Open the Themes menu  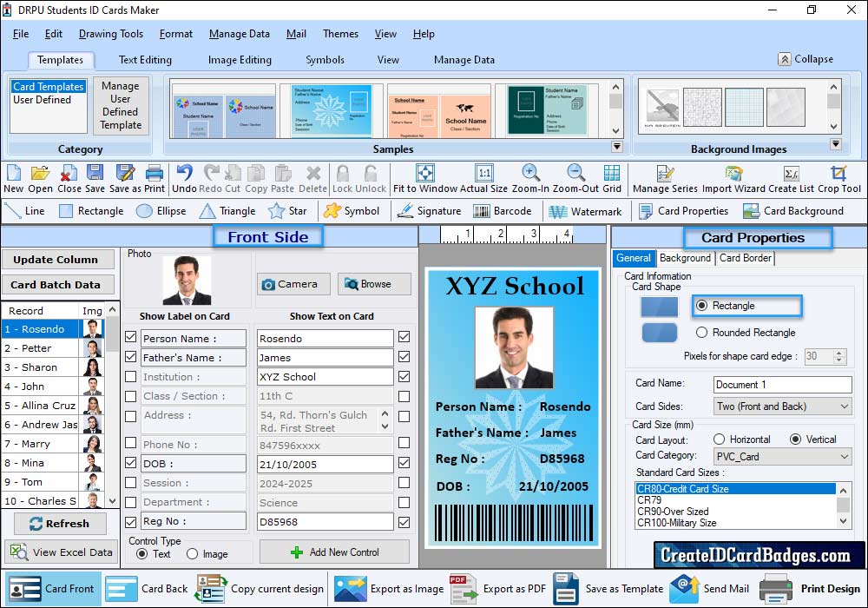(x=340, y=34)
